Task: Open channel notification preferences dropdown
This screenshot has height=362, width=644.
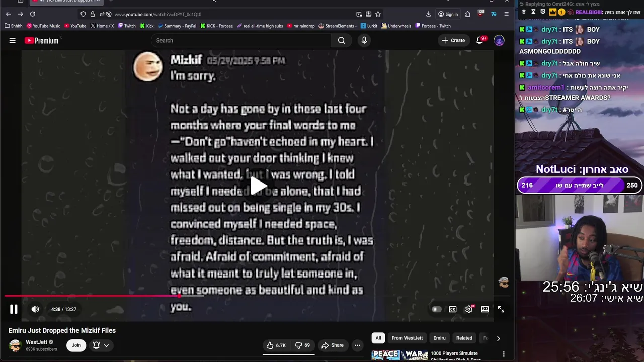Action: coord(101,345)
